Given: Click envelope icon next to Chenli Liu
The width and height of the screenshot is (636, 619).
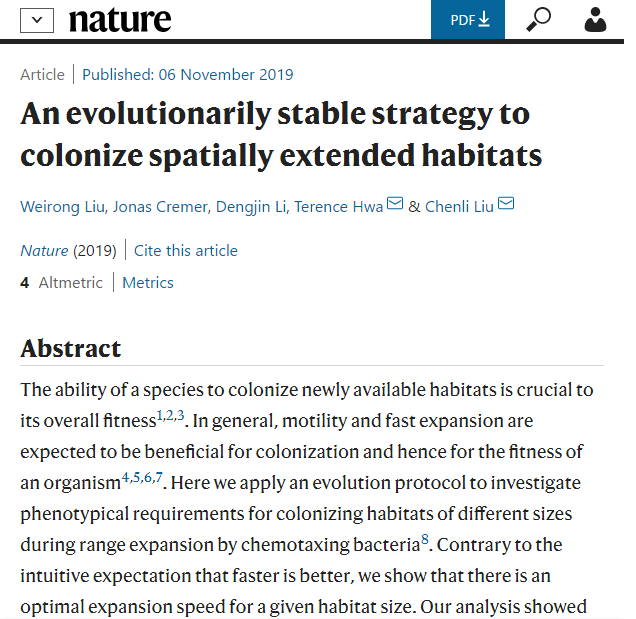Looking at the screenshot, I should pyautogui.click(x=506, y=205).
